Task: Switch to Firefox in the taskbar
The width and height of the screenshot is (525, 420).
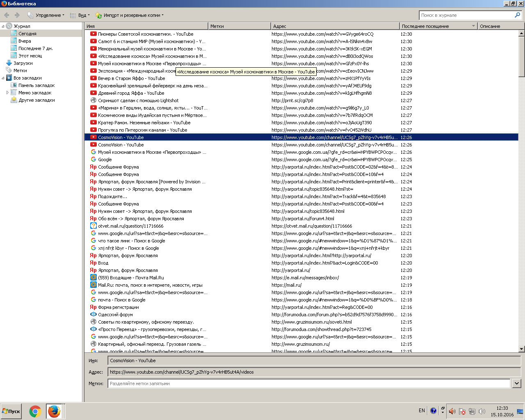Action: point(54,411)
